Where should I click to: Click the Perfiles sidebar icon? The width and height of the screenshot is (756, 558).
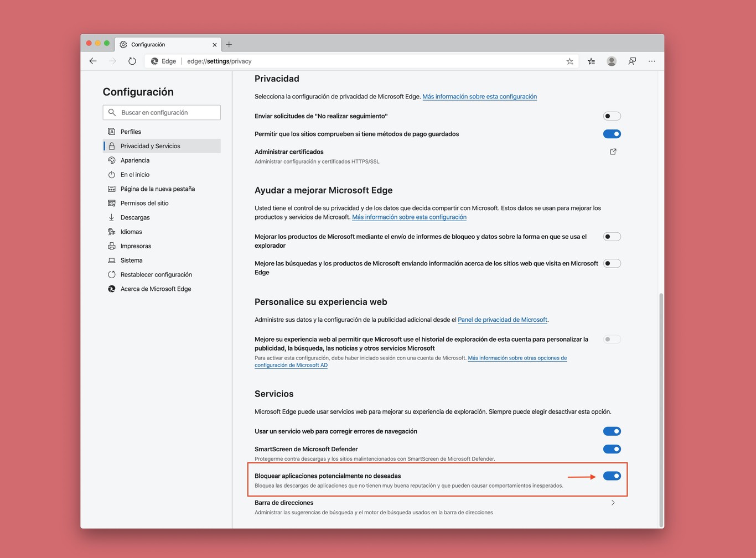112,132
